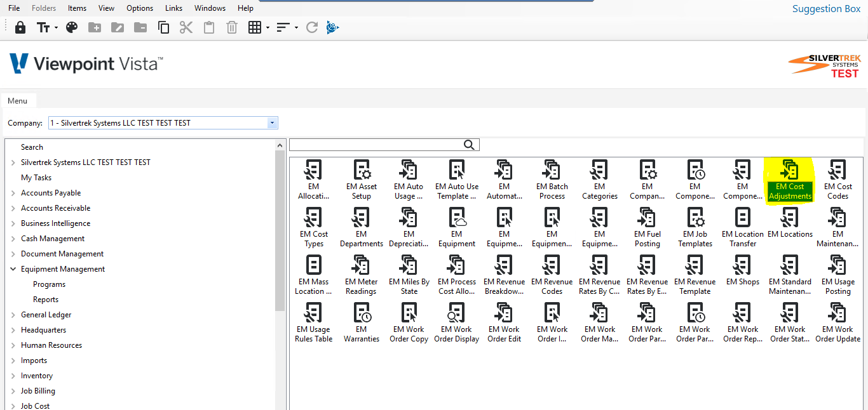Click the edit folder icon

tap(118, 27)
